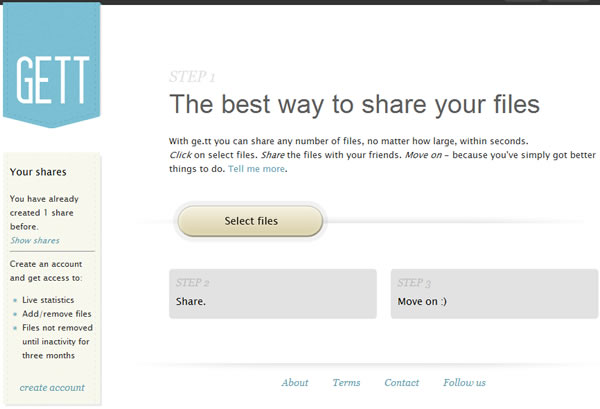Click 'Create an account and get access to' text
Viewport: 600px width, 409px height.
pos(46,271)
